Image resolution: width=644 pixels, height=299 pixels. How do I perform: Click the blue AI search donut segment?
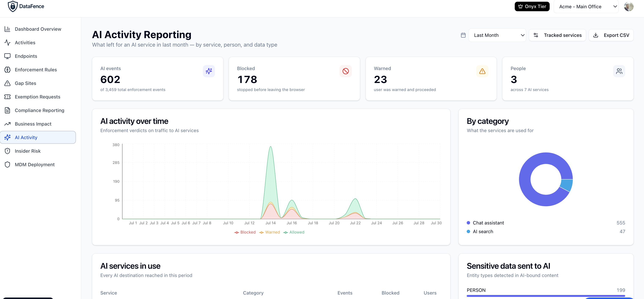[567, 185]
